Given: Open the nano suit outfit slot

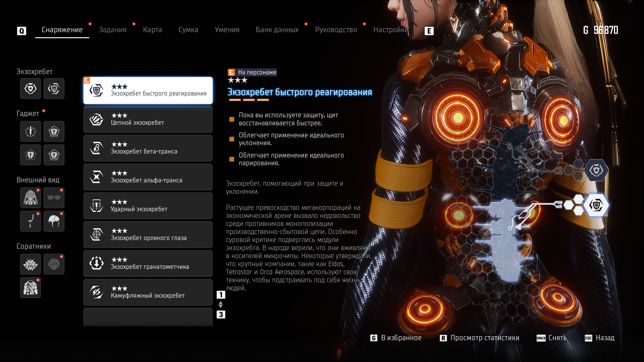Looking at the screenshot, I should pos(31,198).
